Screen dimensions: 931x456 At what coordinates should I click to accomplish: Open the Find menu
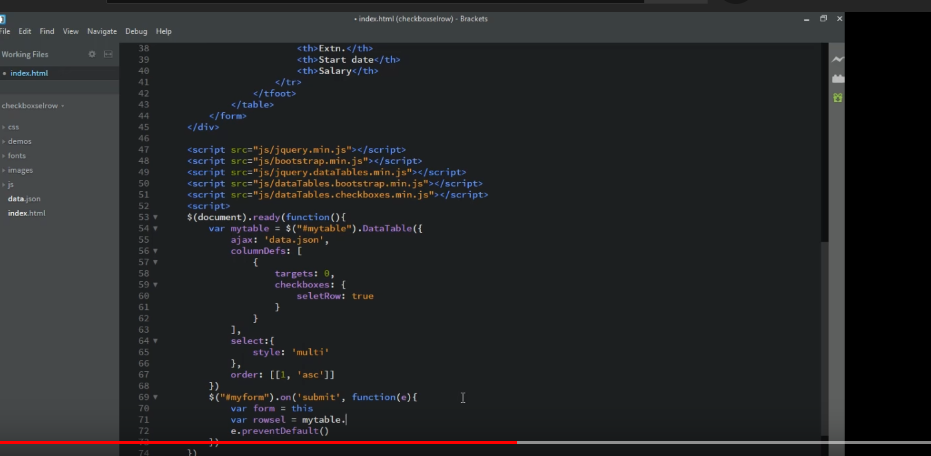[x=47, y=31]
